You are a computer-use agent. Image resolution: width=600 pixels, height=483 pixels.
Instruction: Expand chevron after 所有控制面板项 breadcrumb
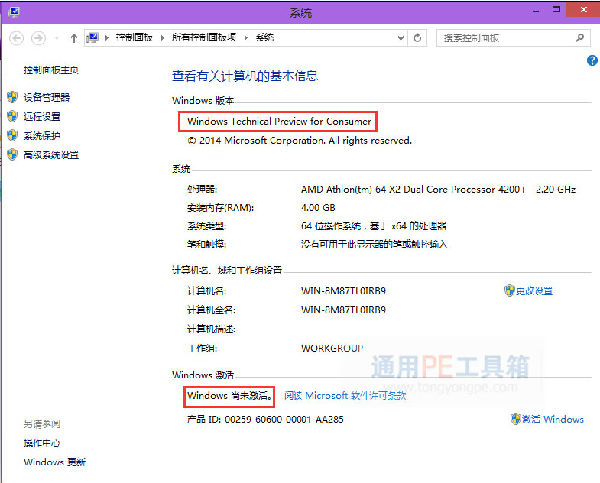[x=246, y=38]
